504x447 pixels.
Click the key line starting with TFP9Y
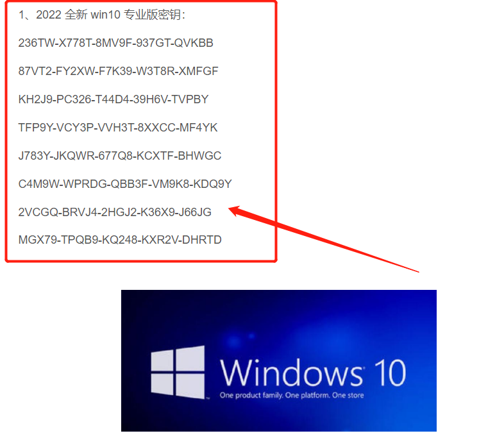(x=118, y=128)
